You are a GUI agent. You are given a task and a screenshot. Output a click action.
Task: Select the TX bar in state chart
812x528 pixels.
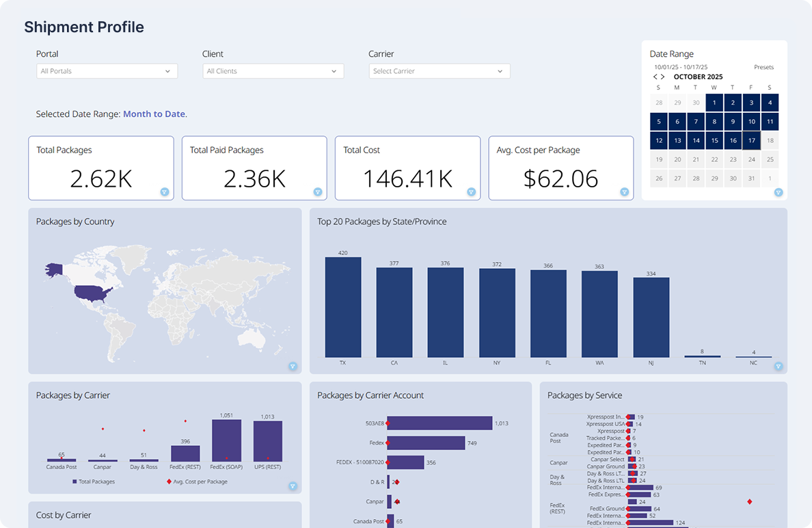coord(343,306)
